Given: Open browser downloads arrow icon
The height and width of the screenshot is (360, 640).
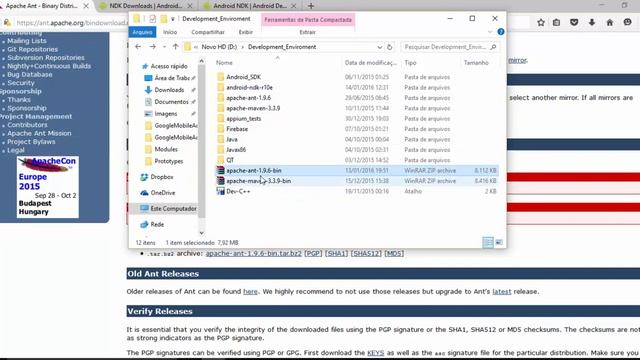Looking at the screenshot, I should (592, 22).
